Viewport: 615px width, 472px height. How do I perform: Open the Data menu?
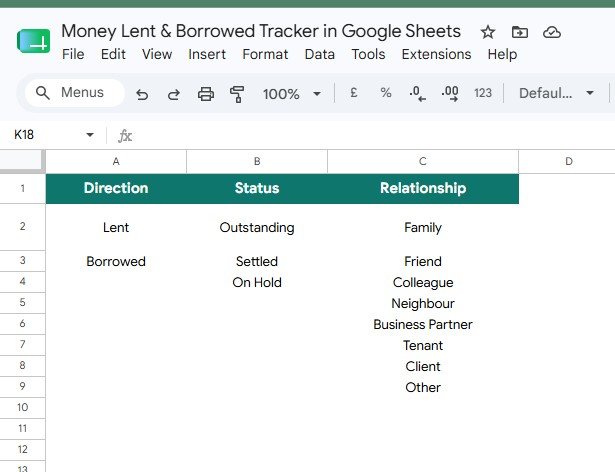coord(320,54)
